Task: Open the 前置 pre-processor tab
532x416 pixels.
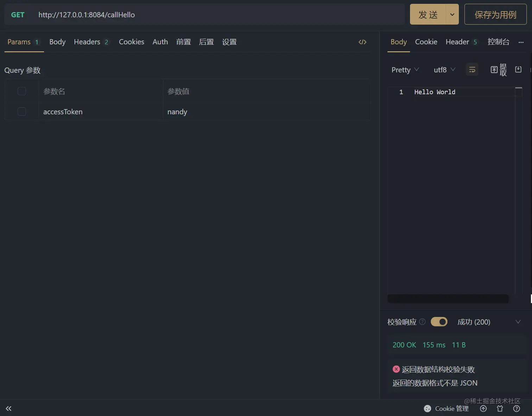Action: (184, 42)
